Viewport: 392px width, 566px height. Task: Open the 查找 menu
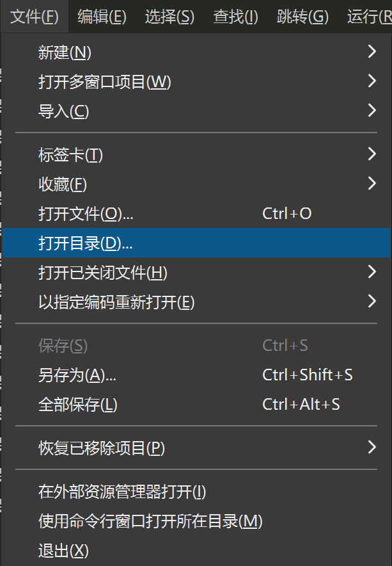pos(235,16)
